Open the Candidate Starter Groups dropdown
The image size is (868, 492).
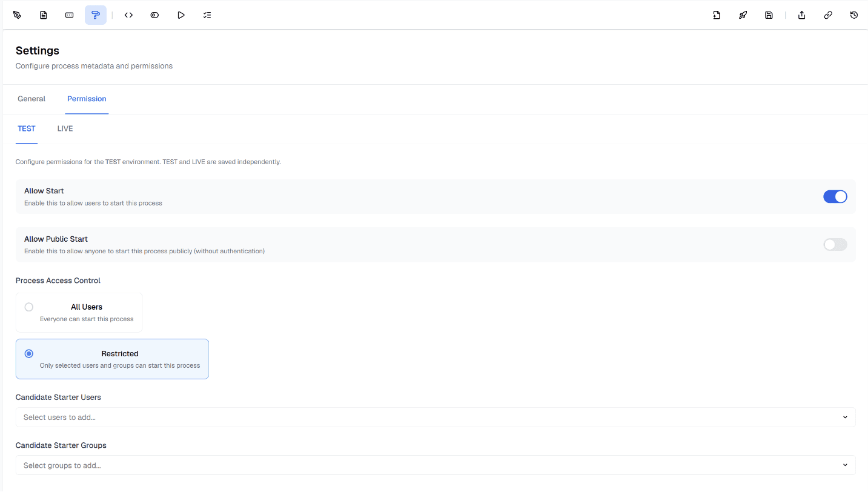coord(436,465)
